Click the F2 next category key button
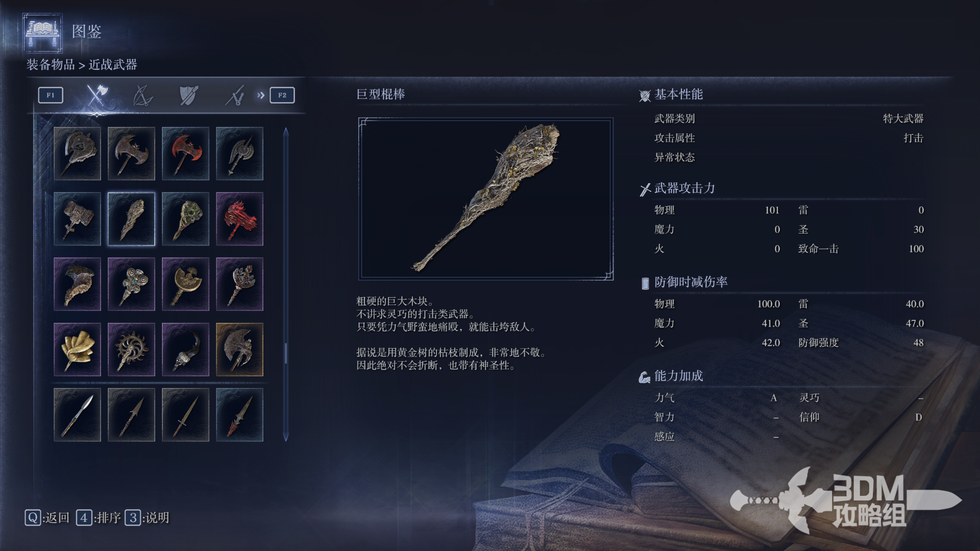This screenshot has width=980, height=551. (282, 95)
